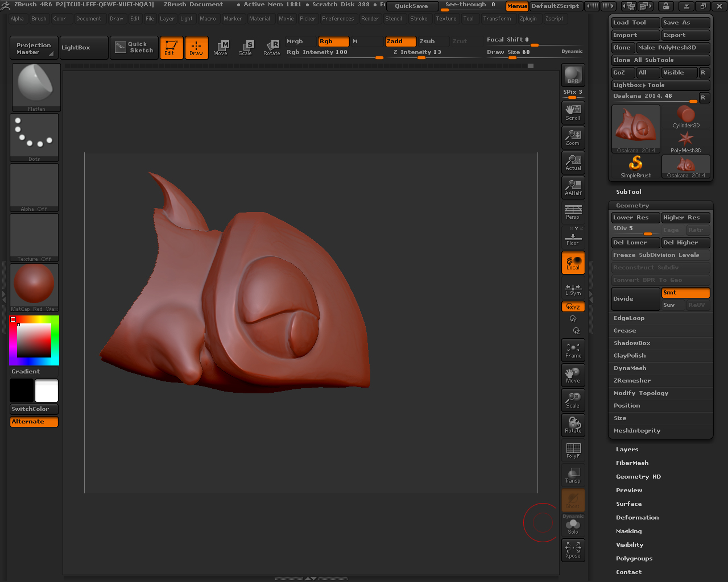Click SwitchColor button
728x582 pixels.
pos(34,409)
